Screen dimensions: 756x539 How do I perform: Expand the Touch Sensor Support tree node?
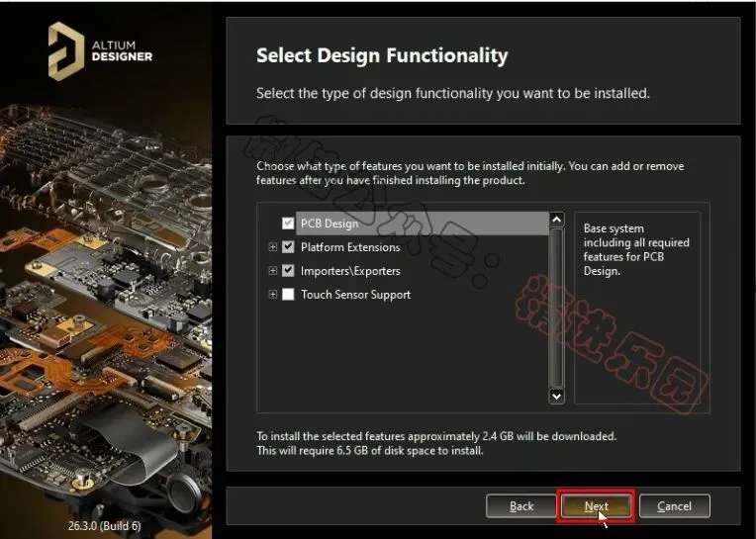(272, 295)
